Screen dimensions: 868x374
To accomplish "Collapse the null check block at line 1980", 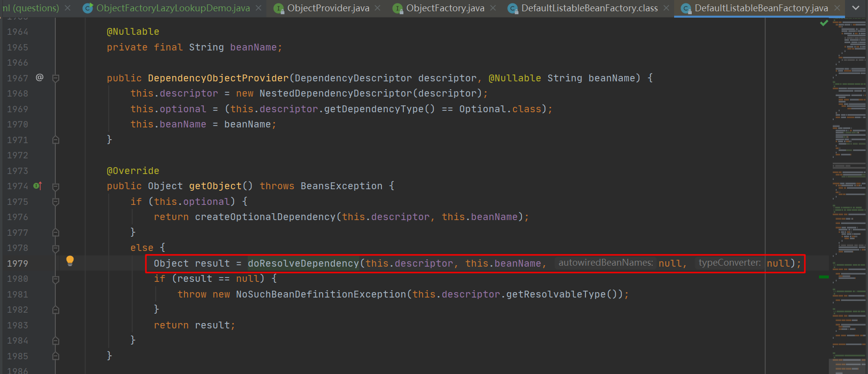I will pyautogui.click(x=56, y=279).
